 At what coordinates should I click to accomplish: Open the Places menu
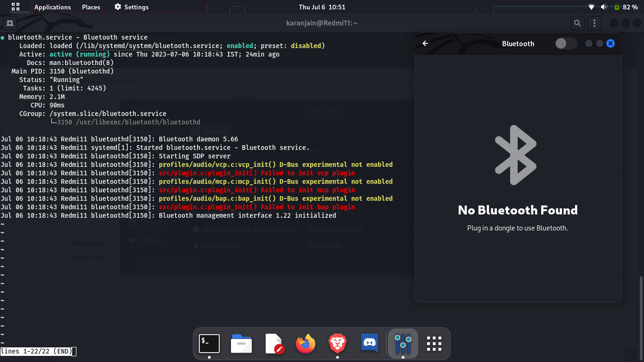tap(91, 7)
